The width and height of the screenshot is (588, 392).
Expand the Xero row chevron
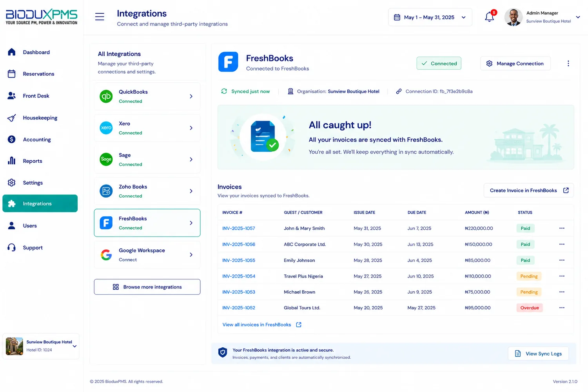pos(191,128)
